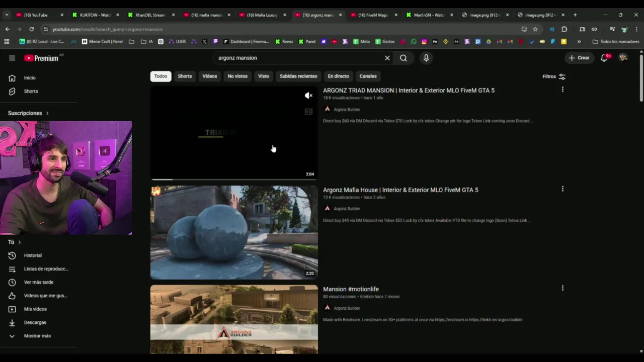Select the En directo filter chip
This screenshot has height=362, width=644.
point(338,76)
